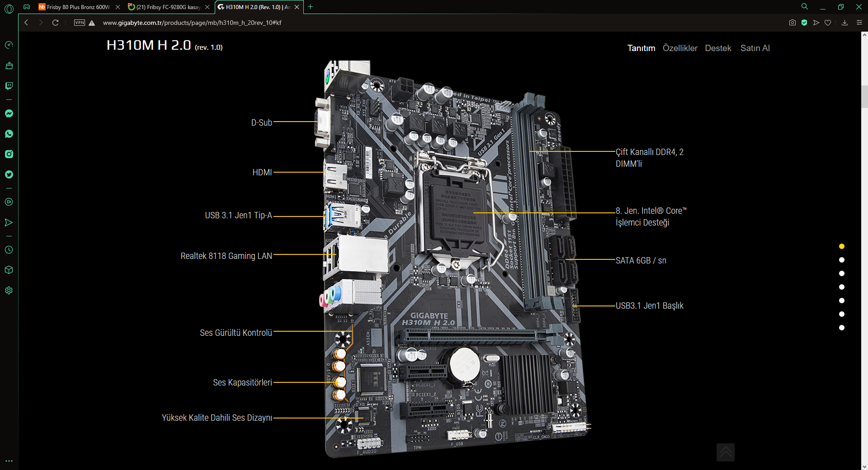Reload the current page

tap(56, 23)
